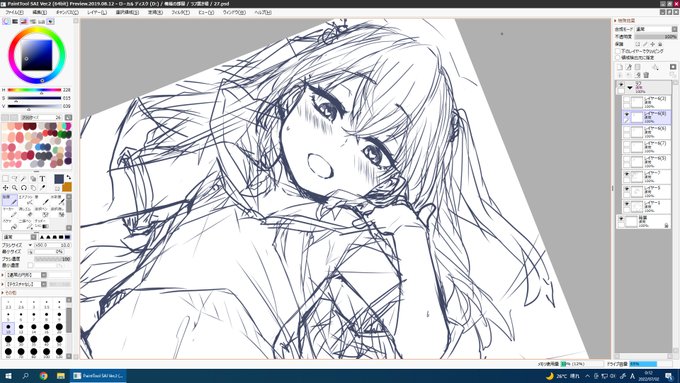Screen dimensions: 680x383
Task: Open the レイヤー(L) menu
Action: tap(97, 13)
